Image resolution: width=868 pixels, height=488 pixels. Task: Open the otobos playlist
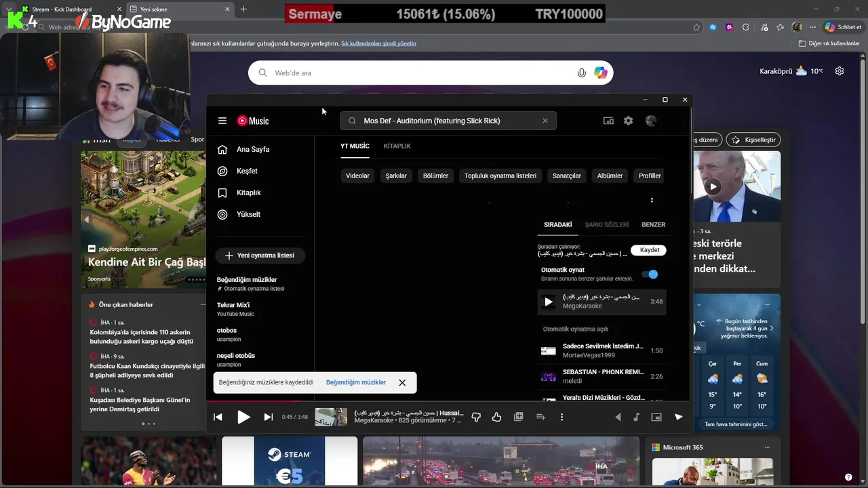coord(260,334)
